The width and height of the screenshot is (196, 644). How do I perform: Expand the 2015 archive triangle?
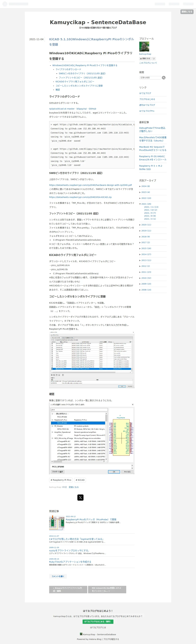click(x=140, y=248)
